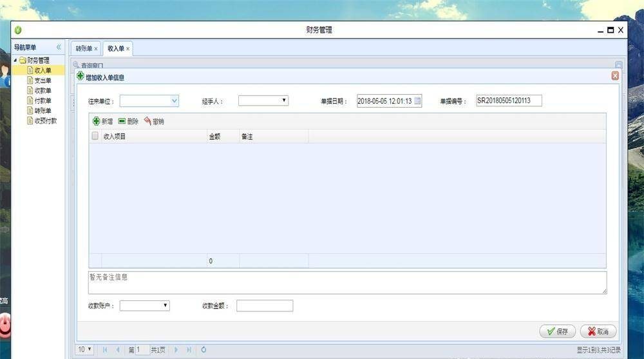This screenshot has height=359, width=644.
Task: Click the 新增 add row icon
Action: click(x=97, y=121)
